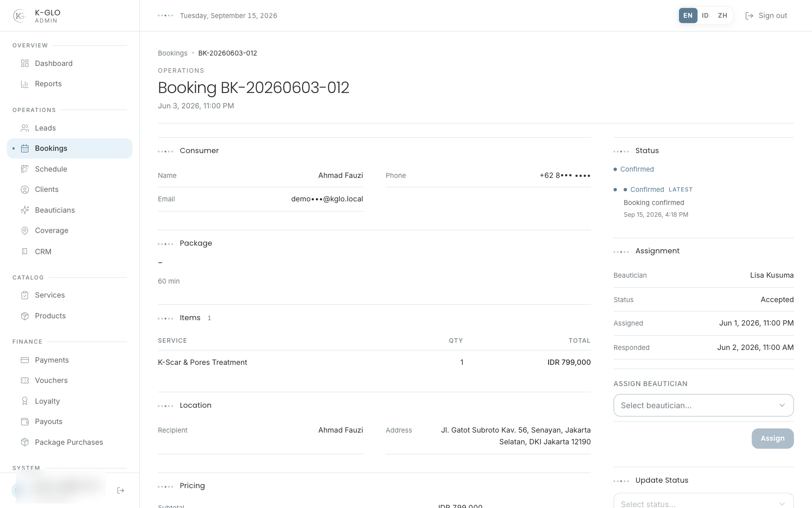
Task: Click the logout icon beside user profile
Action: click(x=120, y=490)
